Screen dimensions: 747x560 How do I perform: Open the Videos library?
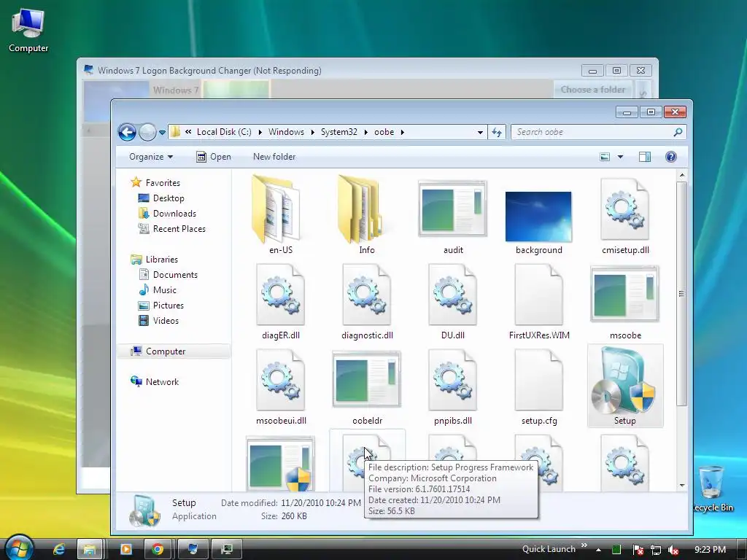pyautogui.click(x=158, y=321)
